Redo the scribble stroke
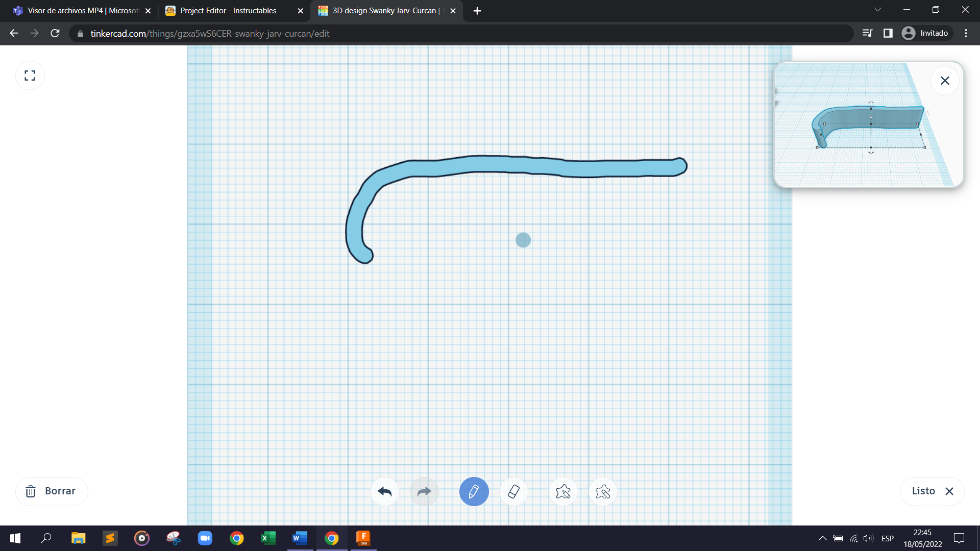The image size is (980, 551). coord(424,491)
